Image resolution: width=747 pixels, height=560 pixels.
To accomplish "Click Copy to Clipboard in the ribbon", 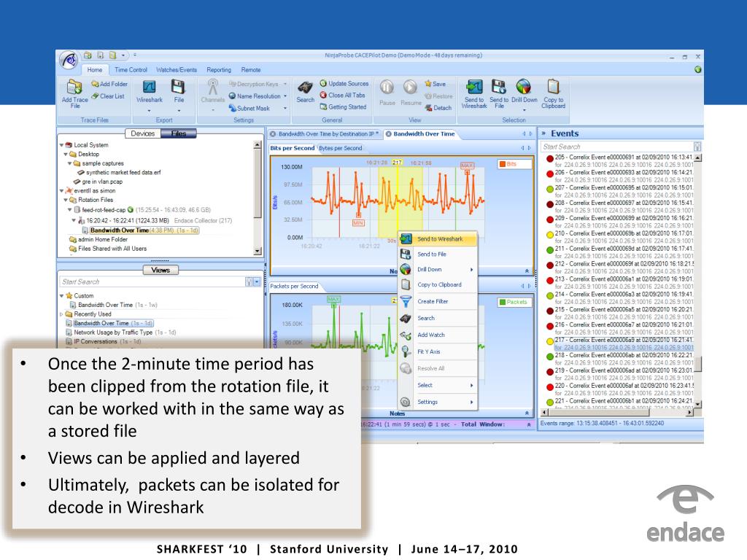I will coord(553,94).
